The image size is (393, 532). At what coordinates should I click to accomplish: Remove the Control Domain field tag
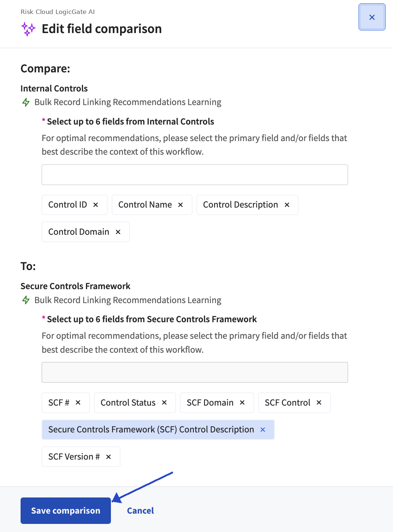(x=118, y=232)
